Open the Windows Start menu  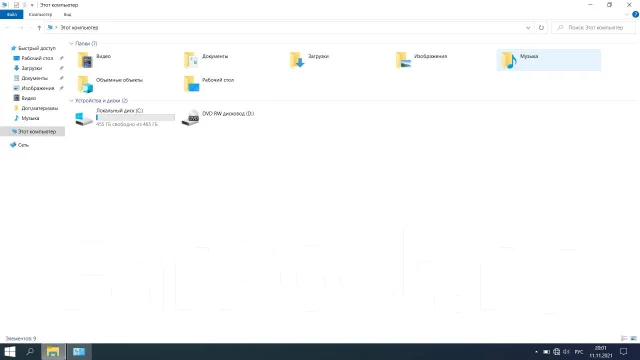coord(10,351)
